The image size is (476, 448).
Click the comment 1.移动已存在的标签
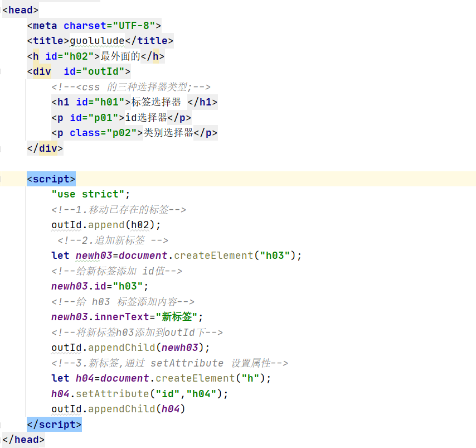pyautogui.click(x=119, y=210)
